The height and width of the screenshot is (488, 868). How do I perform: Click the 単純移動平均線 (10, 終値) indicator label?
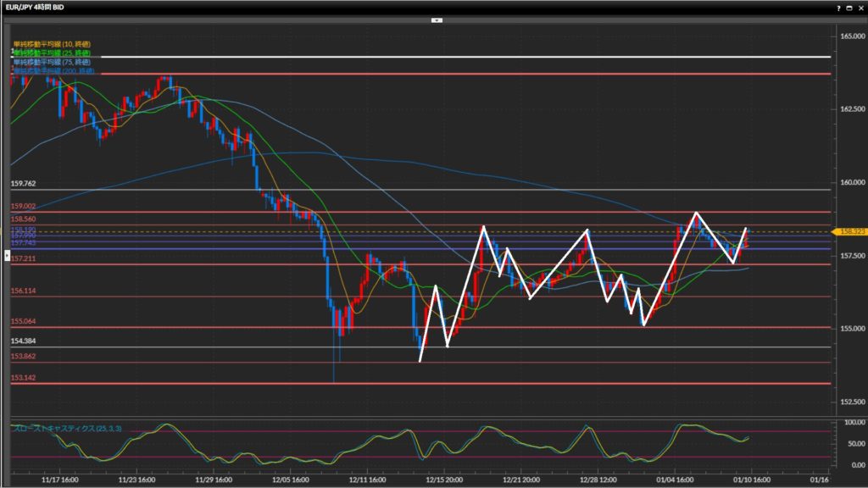(51, 43)
